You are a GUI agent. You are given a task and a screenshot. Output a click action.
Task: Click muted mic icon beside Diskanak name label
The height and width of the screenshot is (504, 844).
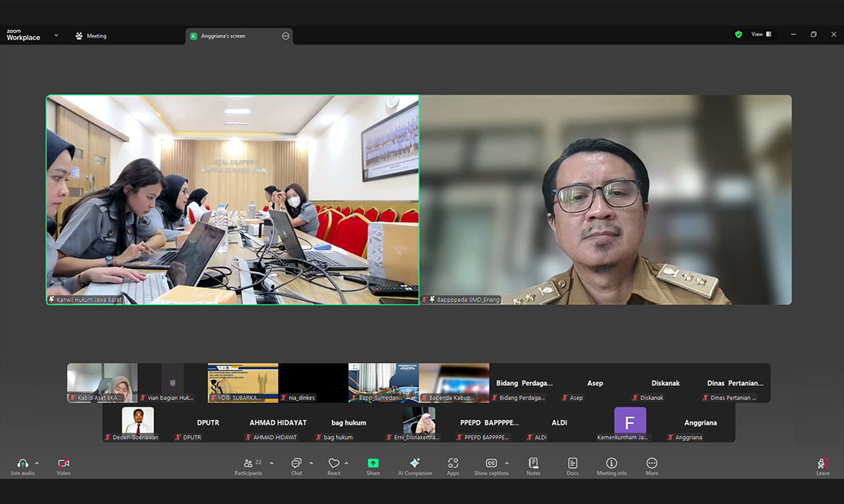[x=635, y=398]
